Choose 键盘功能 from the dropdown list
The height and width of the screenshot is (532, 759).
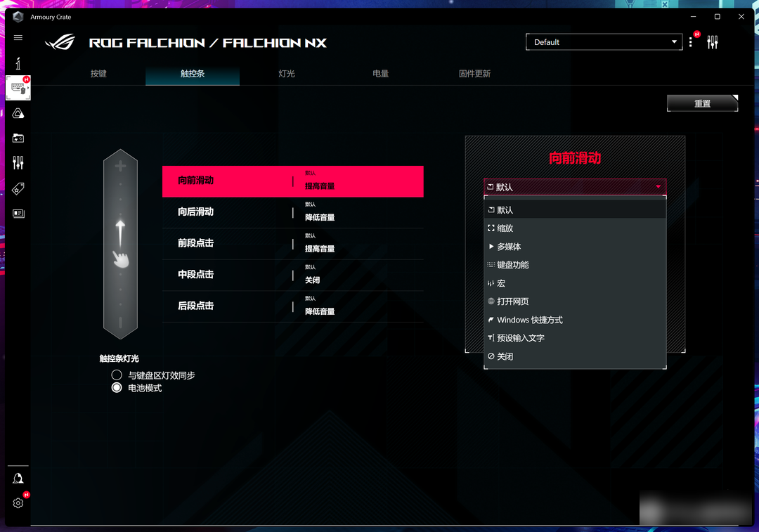575,265
